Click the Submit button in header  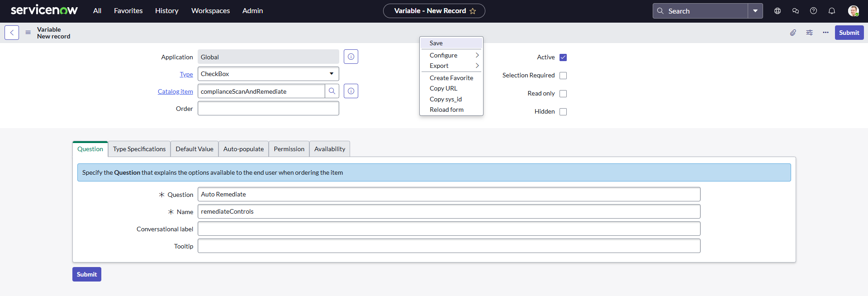pyautogui.click(x=849, y=33)
